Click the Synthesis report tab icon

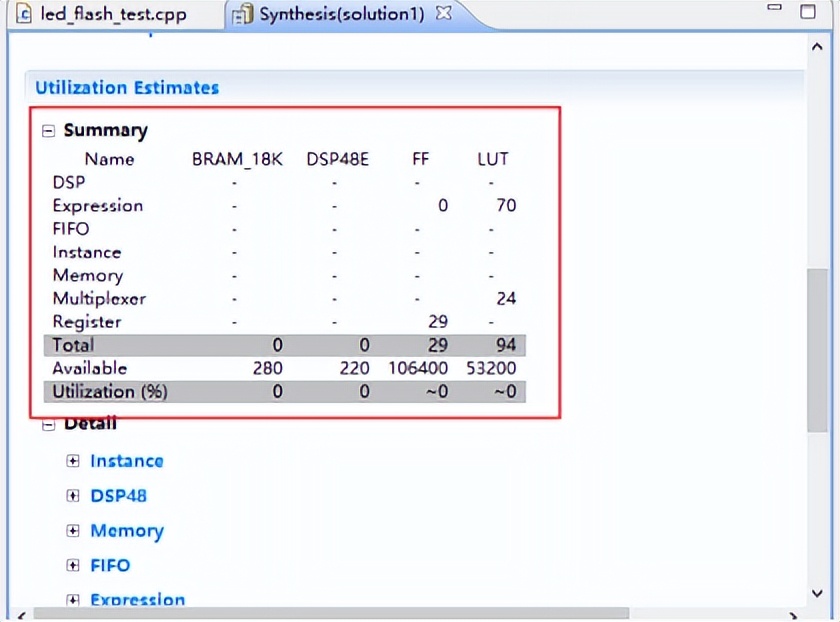tap(242, 14)
